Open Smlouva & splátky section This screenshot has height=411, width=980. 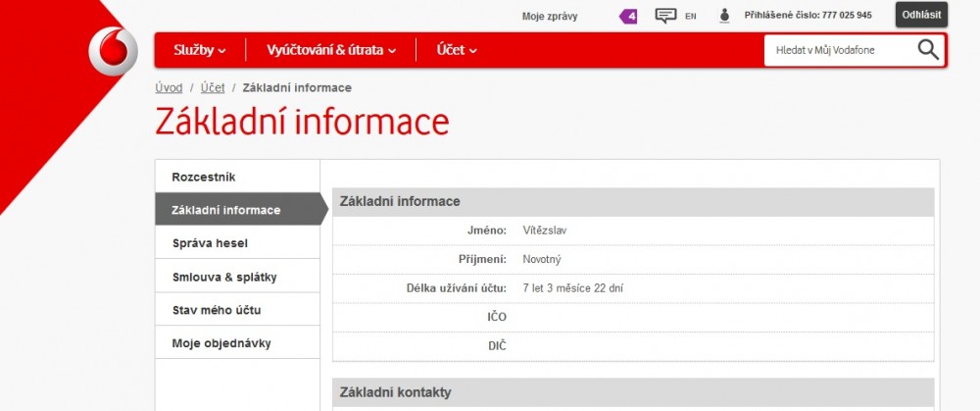(224, 277)
